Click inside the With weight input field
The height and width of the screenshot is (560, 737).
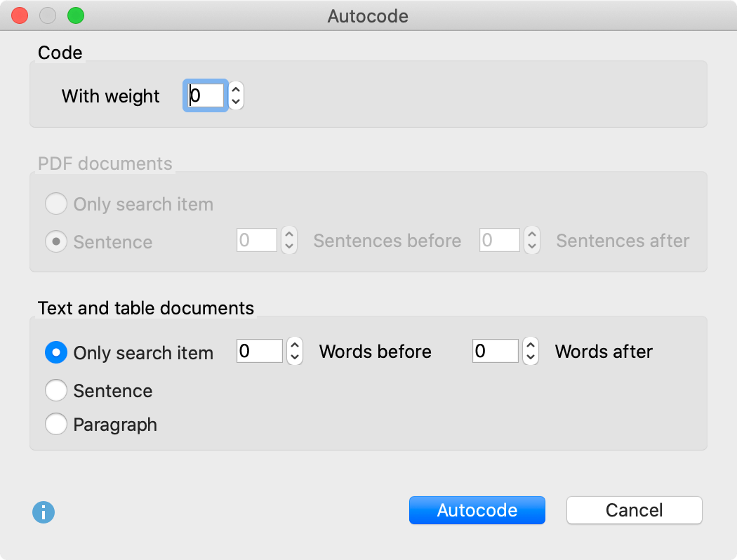pos(204,95)
